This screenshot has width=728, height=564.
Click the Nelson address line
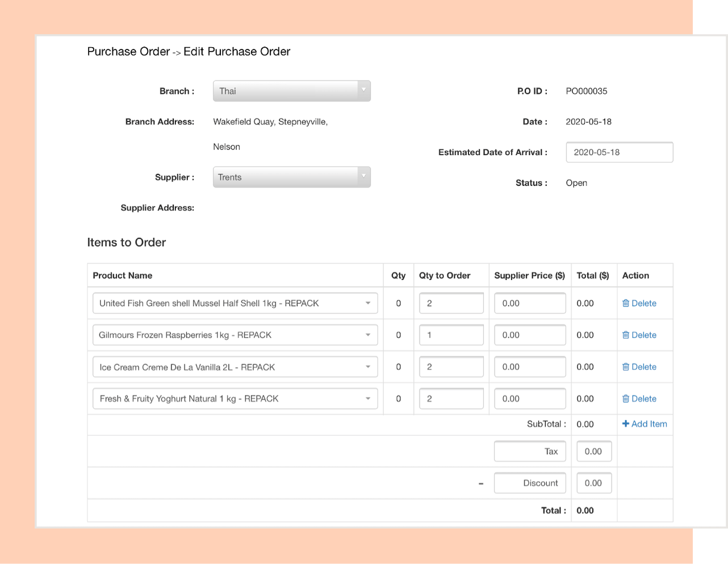[x=227, y=147]
